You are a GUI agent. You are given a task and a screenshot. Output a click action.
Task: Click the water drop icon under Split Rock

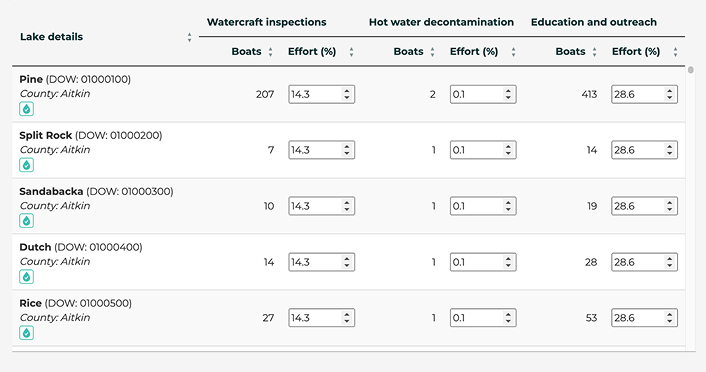[x=27, y=165]
